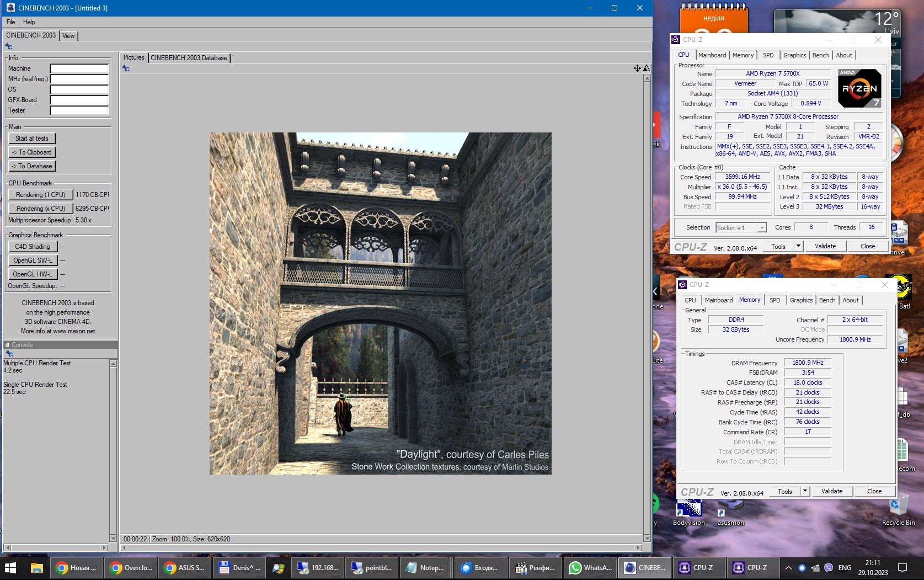Click the rendered Daylight image
The width and height of the screenshot is (924, 580).
[380, 303]
